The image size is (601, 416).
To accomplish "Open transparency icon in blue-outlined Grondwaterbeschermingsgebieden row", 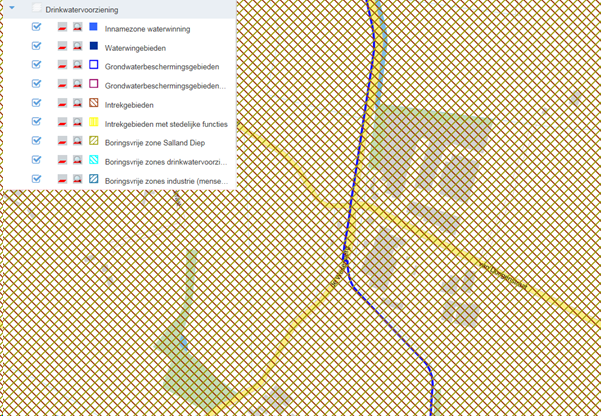I will [x=62, y=65].
